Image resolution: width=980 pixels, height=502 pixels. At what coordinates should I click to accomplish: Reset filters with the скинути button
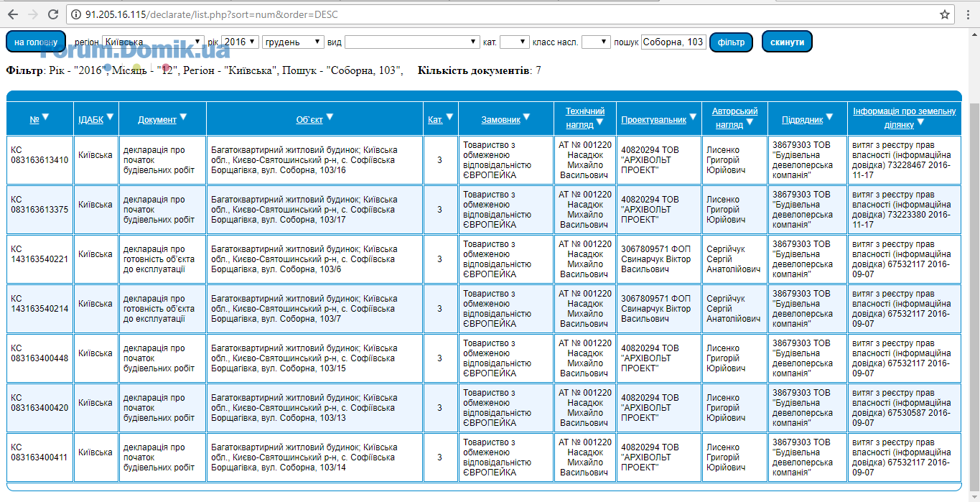787,42
